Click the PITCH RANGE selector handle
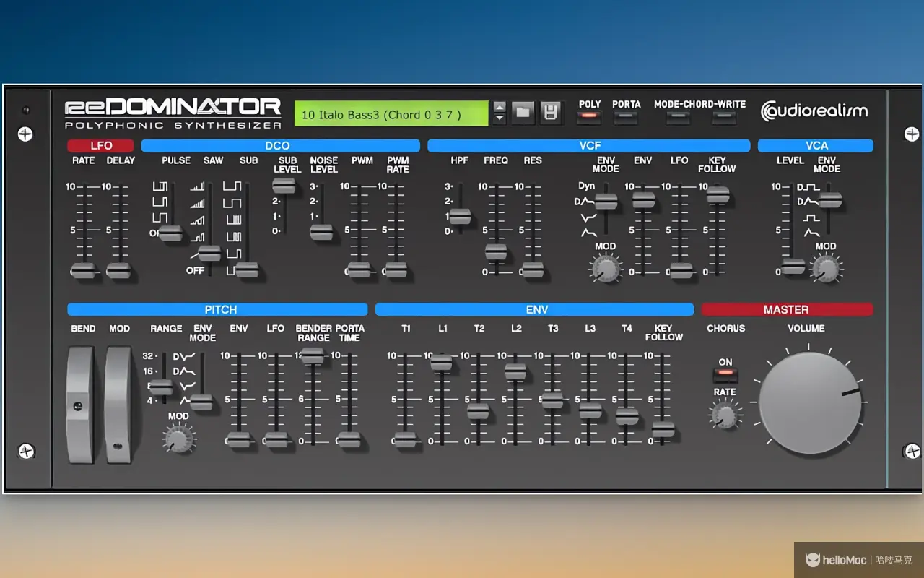The width and height of the screenshot is (924, 578). 162,387
